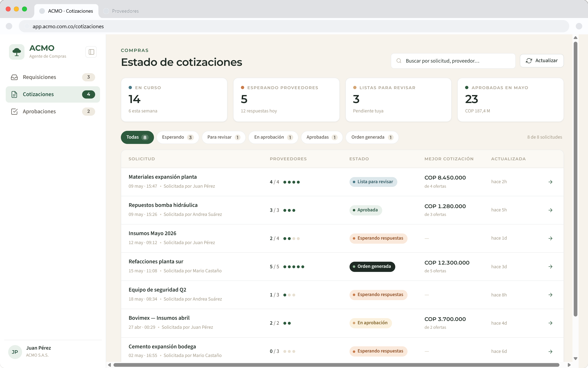Open arrow for Insumos Mayo 2026
The width and height of the screenshot is (588, 368).
click(x=551, y=239)
